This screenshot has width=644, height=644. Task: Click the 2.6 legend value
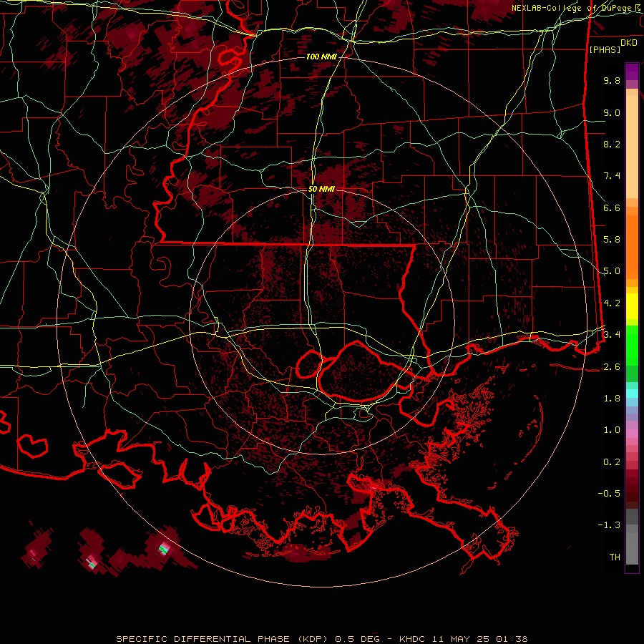point(612,367)
